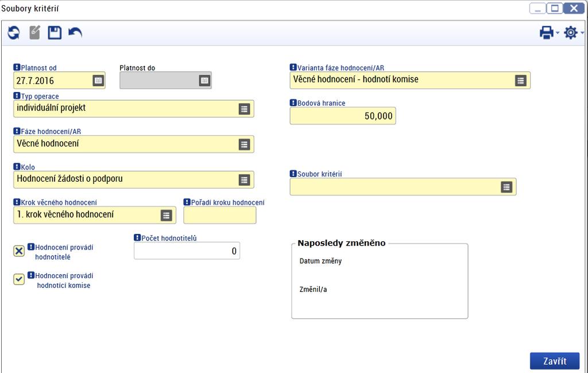The height and width of the screenshot is (373, 588).
Task: Click the info icon beside Bodová hranice label
Action: coord(293,102)
